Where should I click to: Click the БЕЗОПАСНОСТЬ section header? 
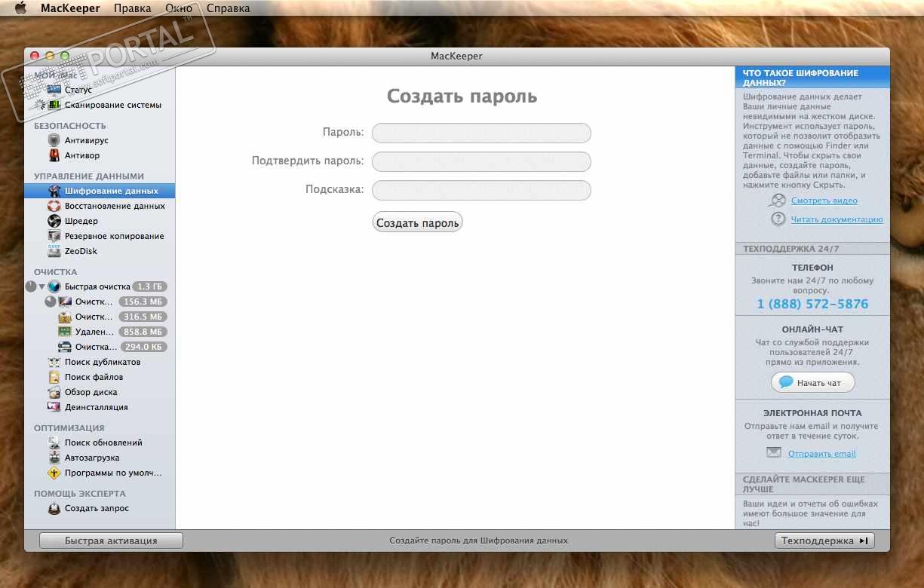click(69, 126)
